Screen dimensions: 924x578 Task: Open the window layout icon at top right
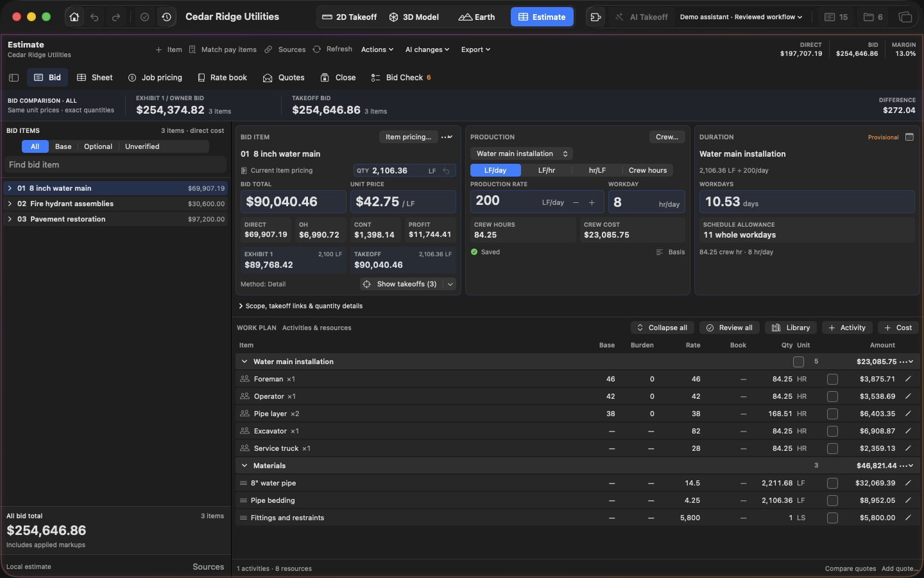pos(905,17)
